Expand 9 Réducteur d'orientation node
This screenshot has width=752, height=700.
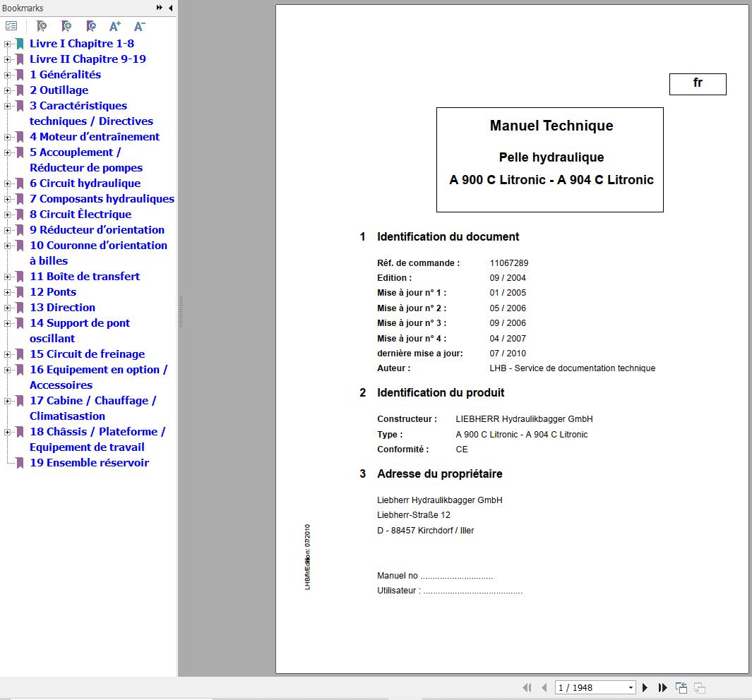(x=7, y=230)
